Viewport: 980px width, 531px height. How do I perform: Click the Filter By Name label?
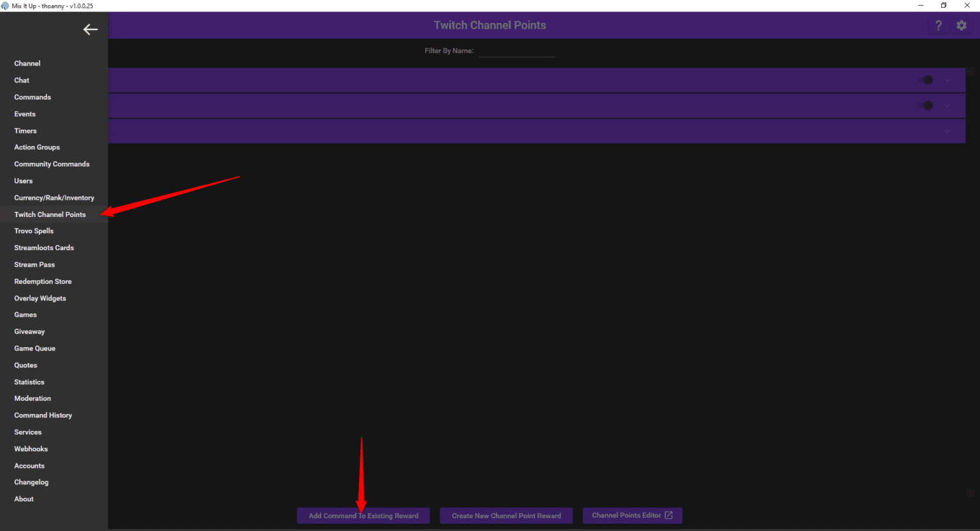tap(449, 51)
